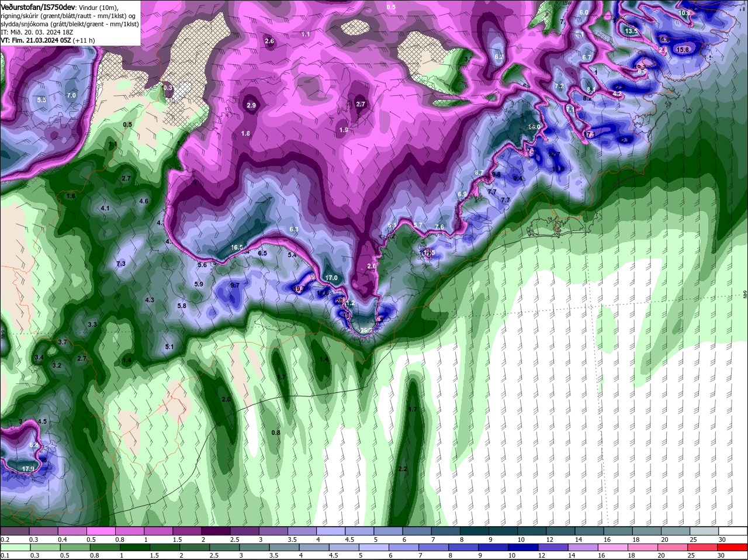The width and height of the screenshot is (748, 560).
Task: Click the 4.1 value label
Action: click(x=105, y=208)
